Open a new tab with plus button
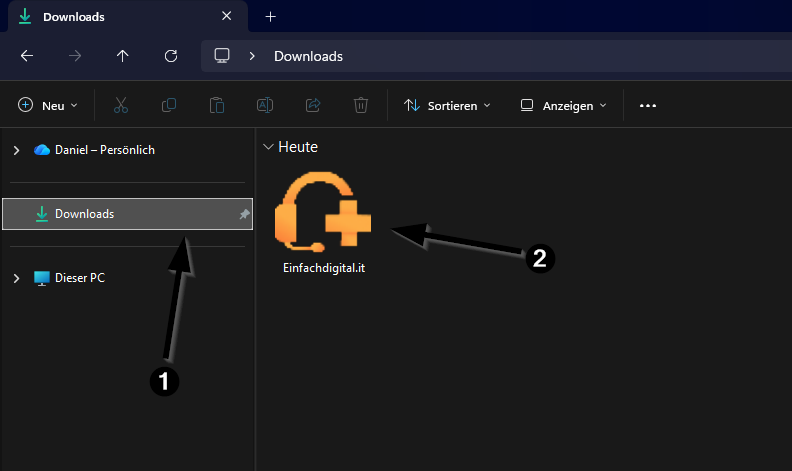 tap(270, 17)
